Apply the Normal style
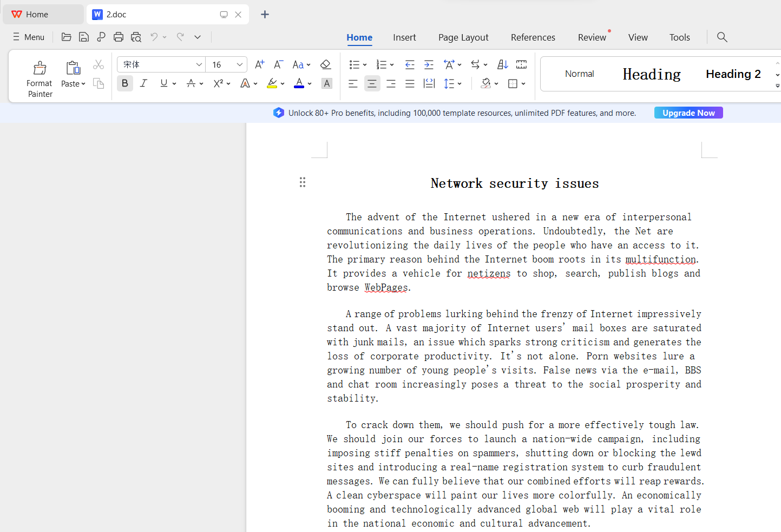The height and width of the screenshot is (532, 781). [580, 74]
